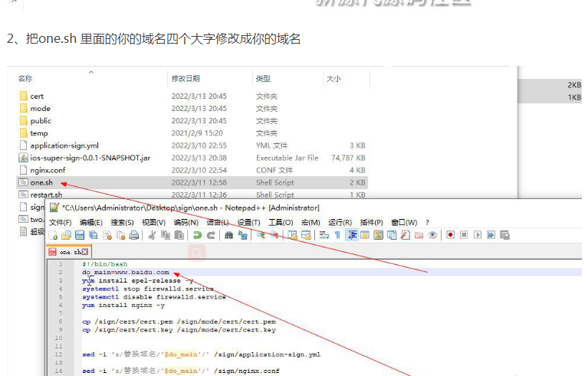Click the Save icon in Notepad++ toolbar
This screenshot has height=376, width=588.
tap(79, 235)
